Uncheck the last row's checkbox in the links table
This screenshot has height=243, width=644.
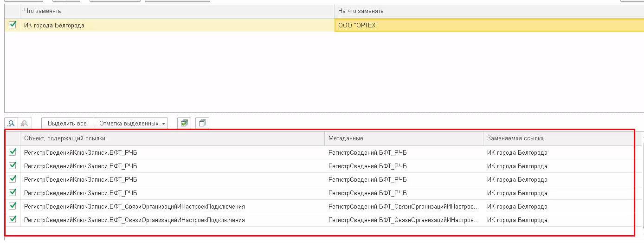(13, 220)
